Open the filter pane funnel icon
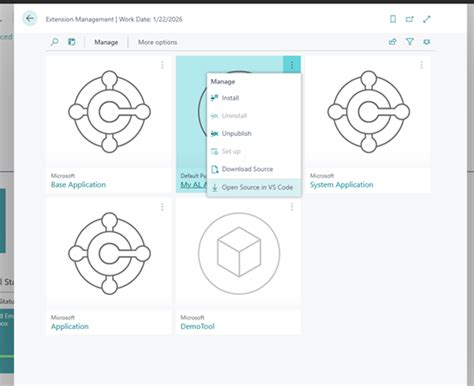Image resolution: width=474 pixels, height=386 pixels. click(x=410, y=42)
